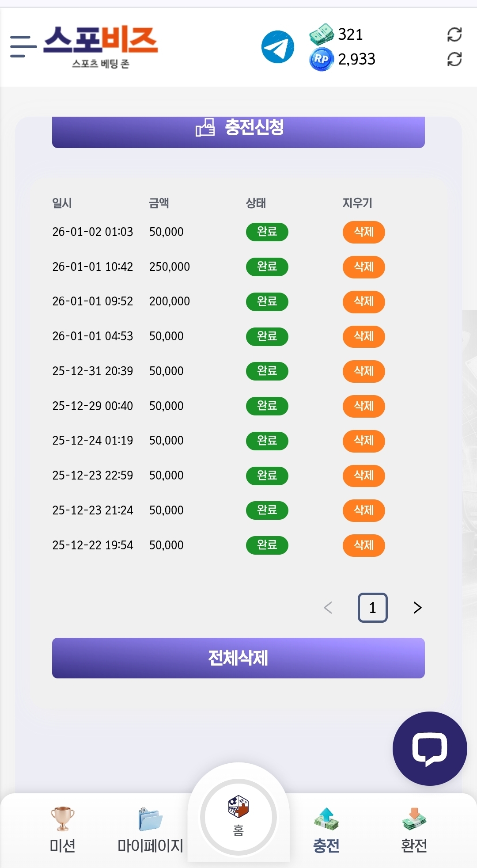This screenshot has height=868, width=477.
Task: Delete the 26-01-02 01:03 record
Action: [363, 232]
